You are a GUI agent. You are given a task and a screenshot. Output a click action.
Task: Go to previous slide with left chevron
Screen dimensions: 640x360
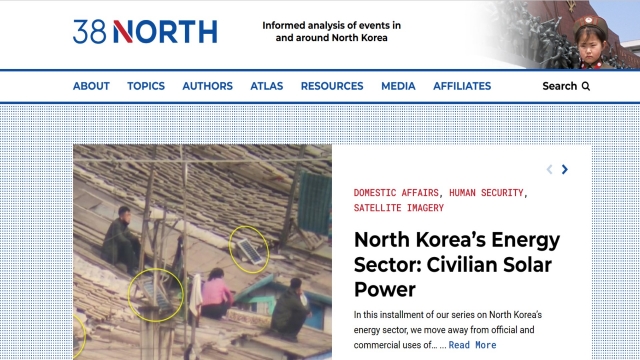click(549, 169)
